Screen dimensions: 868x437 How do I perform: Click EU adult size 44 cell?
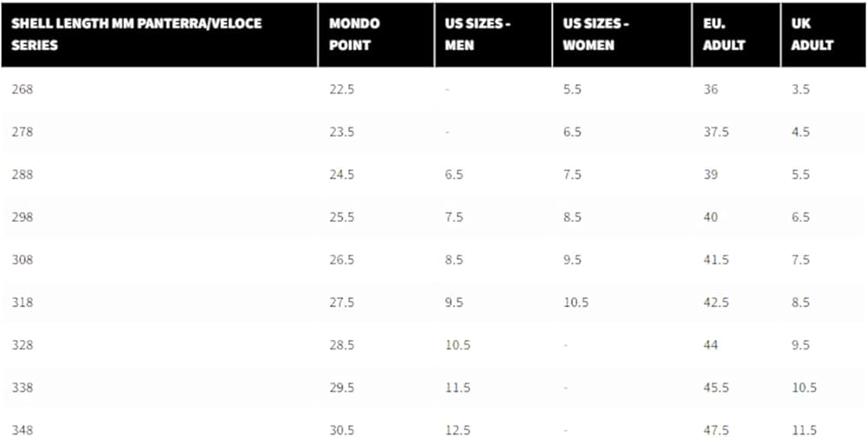(711, 344)
